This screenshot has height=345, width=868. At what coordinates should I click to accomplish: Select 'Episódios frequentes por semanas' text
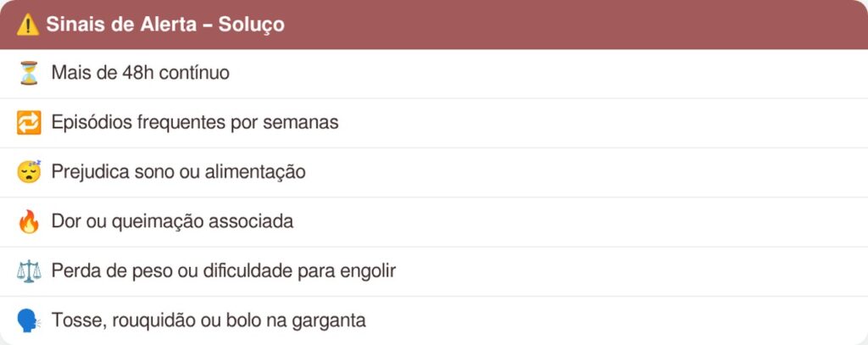point(194,123)
